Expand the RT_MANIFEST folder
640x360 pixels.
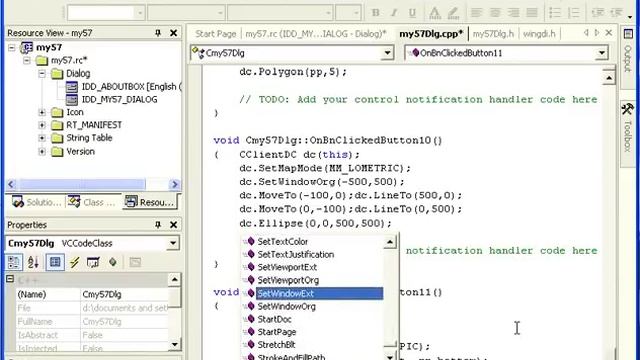[42, 125]
